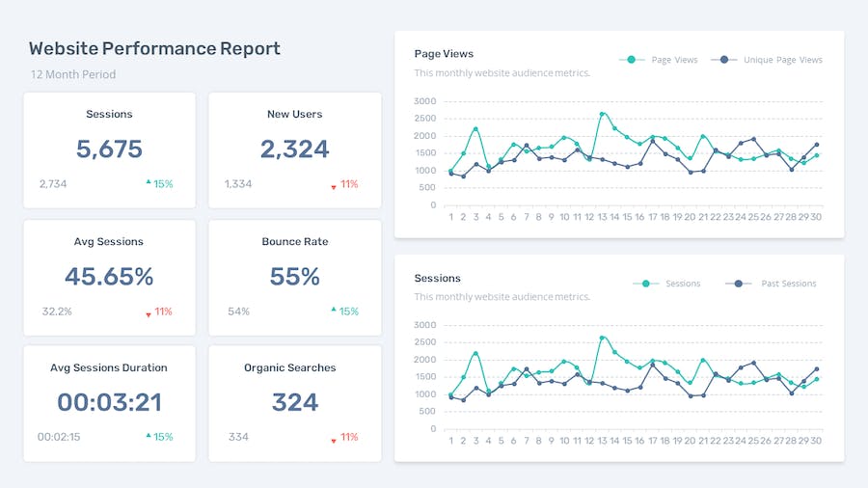This screenshot has height=488, width=868.
Task: Click the Unique Page Views legend marker dot
Action: 723,60
